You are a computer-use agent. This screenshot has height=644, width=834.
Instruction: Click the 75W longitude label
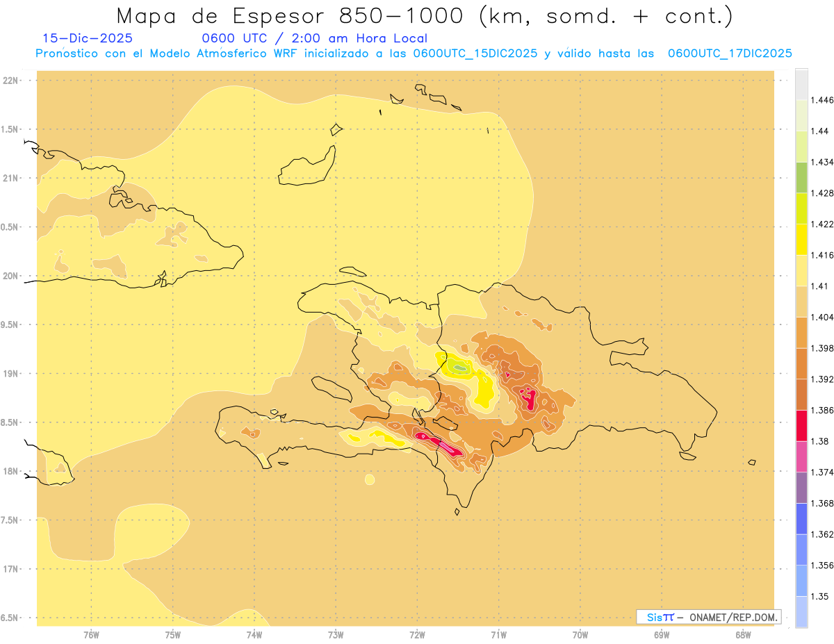(173, 634)
